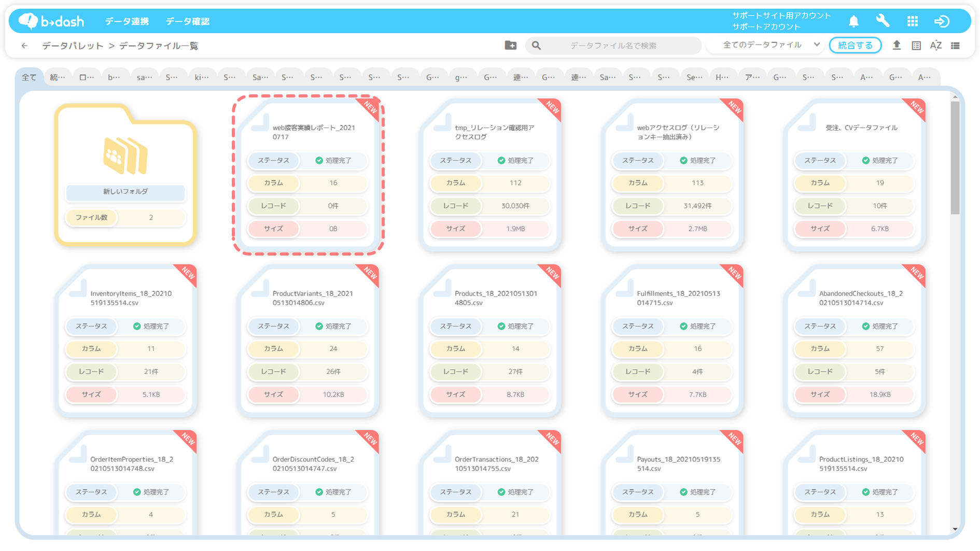Click file icon on InventoryItems card
The width and height of the screenshot is (980, 551).
(78, 289)
